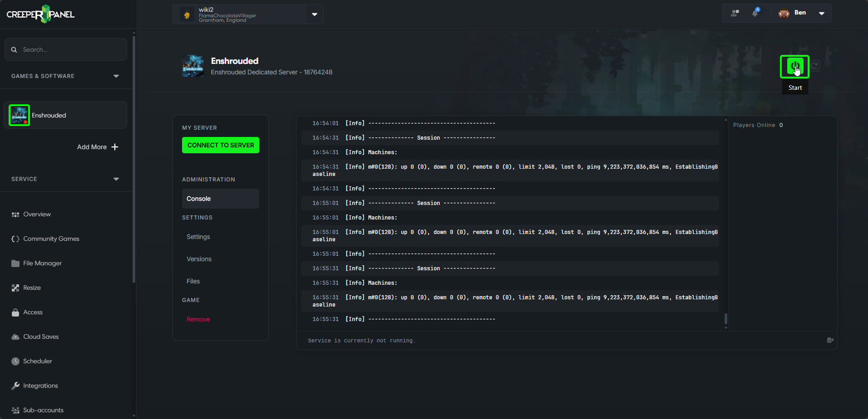The height and width of the screenshot is (419, 868).
Task: Click the Enshrouded game thumbnail in the sidebar
Action: tap(20, 115)
